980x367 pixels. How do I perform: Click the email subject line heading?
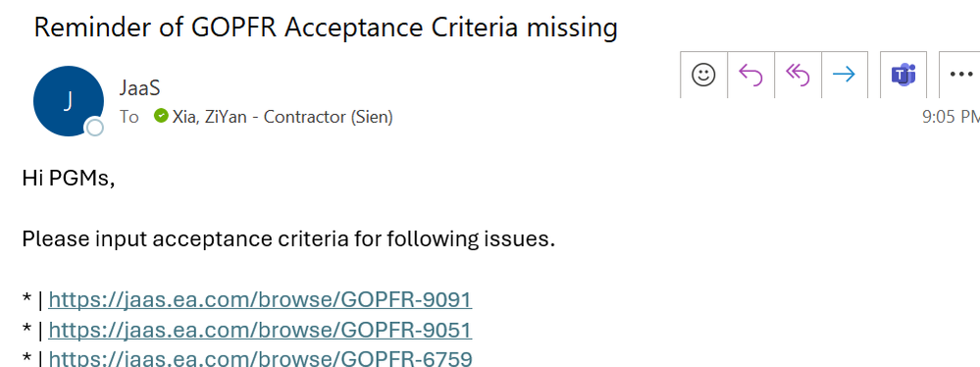(326, 27)
